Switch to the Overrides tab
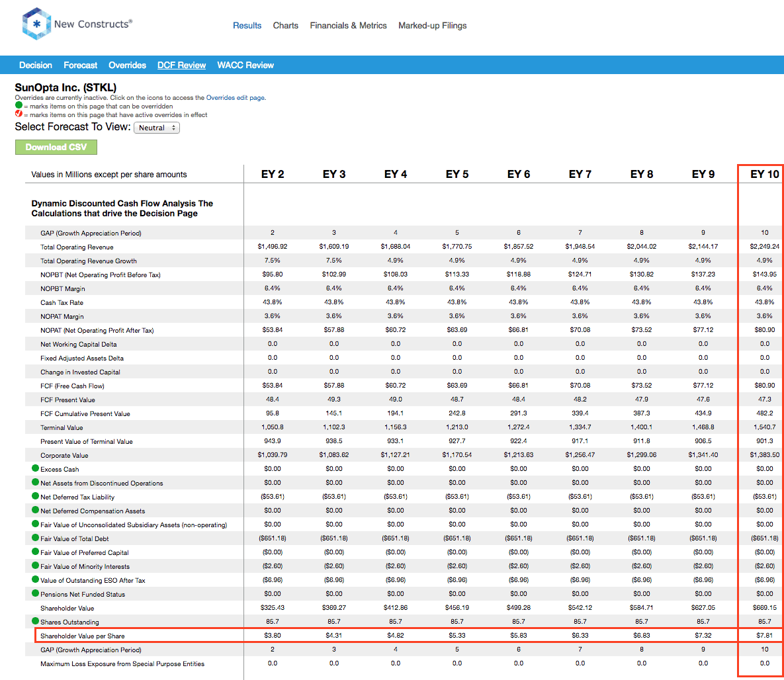The width and height of the screenshot is (784, 680). point(128,65)
